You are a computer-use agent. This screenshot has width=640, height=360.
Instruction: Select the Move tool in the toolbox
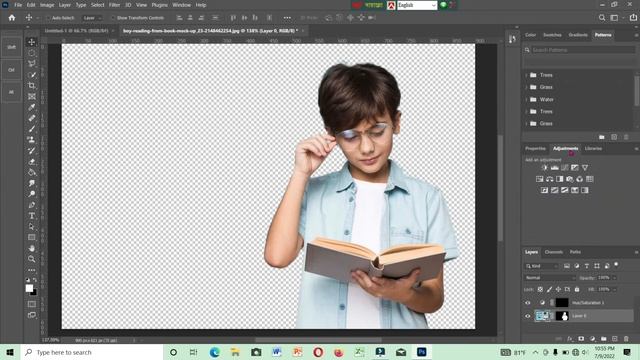coord(31,42)
